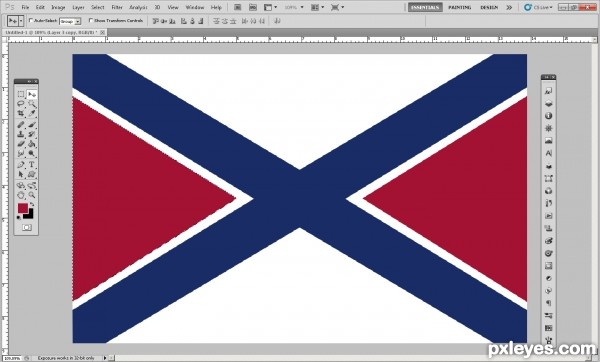Reset default foreground and background colors
Screen dimensions: 600x362
click(19, 218)
